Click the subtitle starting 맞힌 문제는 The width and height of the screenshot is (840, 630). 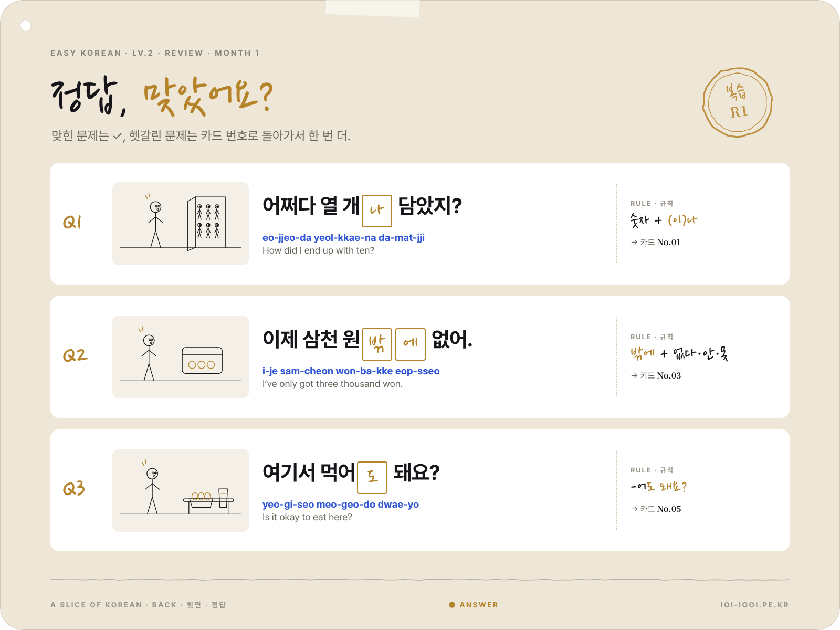pyautogui.click(x=201, y=136)
